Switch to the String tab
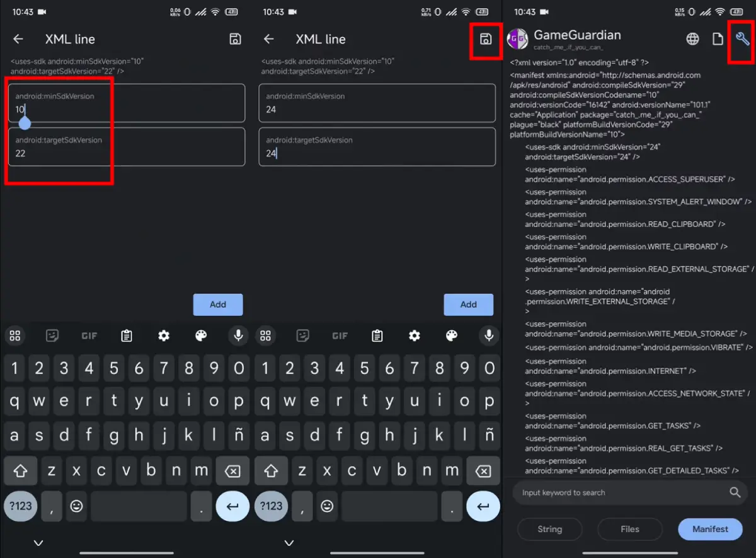This screenshot has width=756, height=558. (549, 529)
